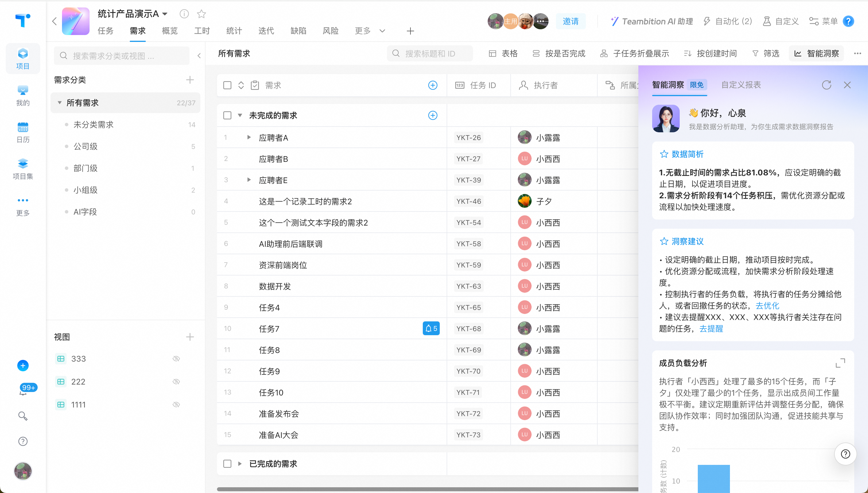Click the 搜索标题和 ID search field
This screenshot has height=493, width=868.
(x=430, y=53)
